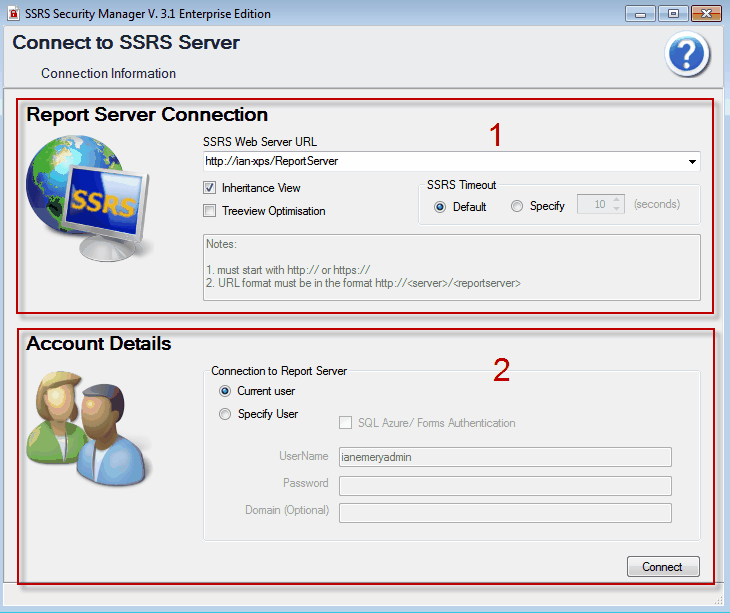730x613 pixels.
Task: Close the SSRS Security Manager window
Action: (x=706, y=13)
